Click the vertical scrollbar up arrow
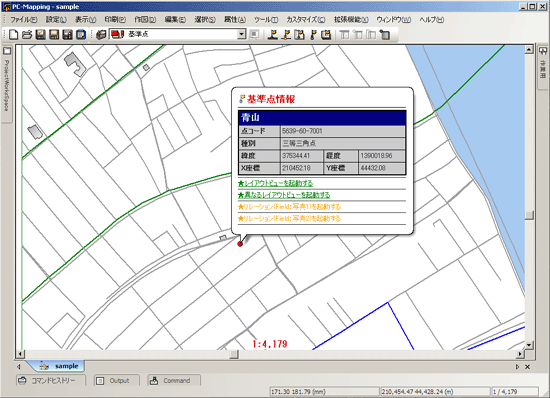The width and height of the screenshot is (550, 398). tap(529, 49)
